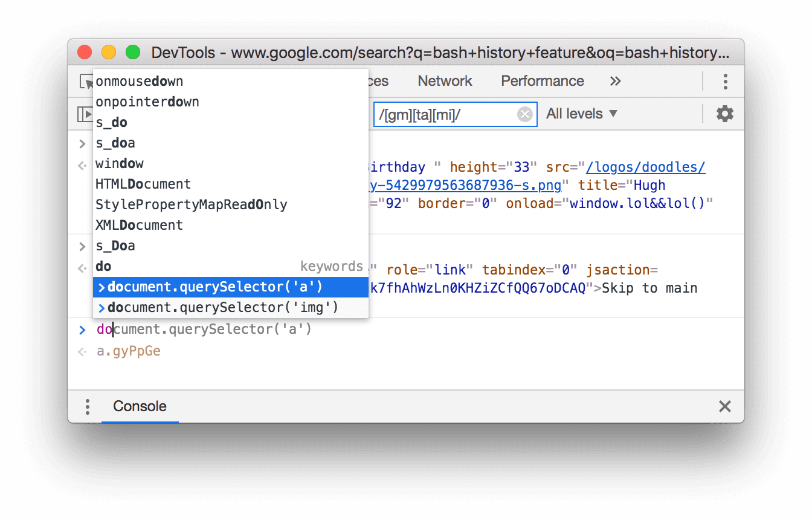This screenshot has width=812, height=520.
Task: Choose the window autocomplete suggestion
Action: click(x=119, y=163)
